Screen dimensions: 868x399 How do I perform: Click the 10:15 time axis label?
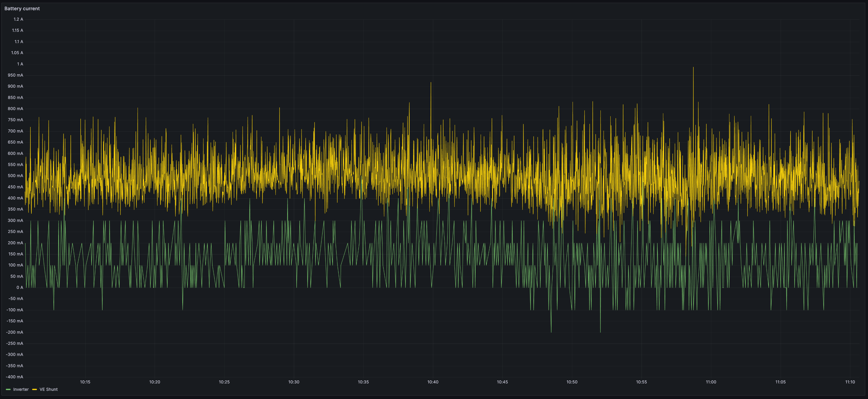[85, 382]
